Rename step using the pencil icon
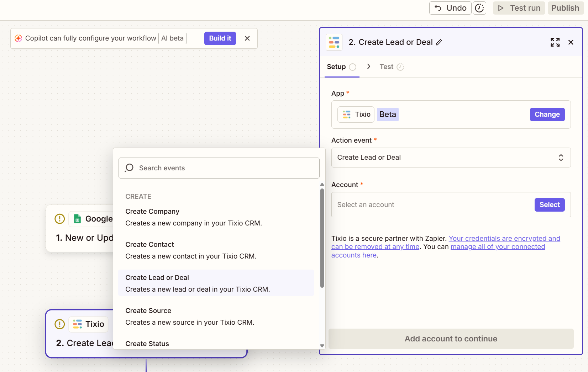 439,42
